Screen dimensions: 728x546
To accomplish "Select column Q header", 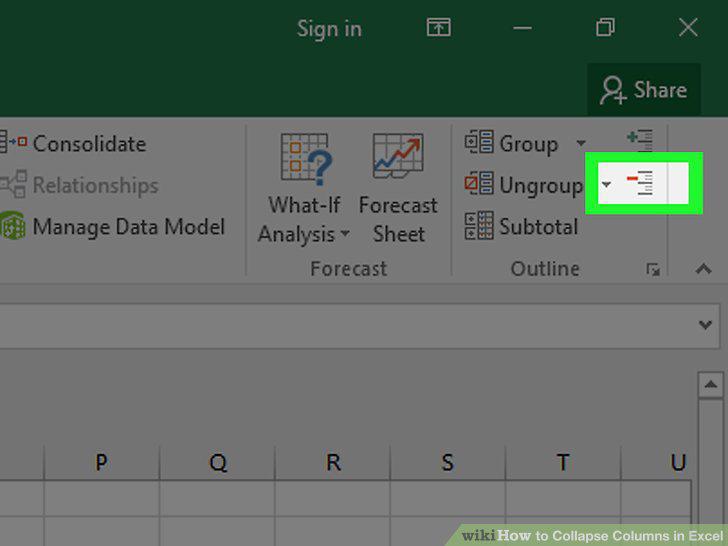I will [x=217, y=462].
